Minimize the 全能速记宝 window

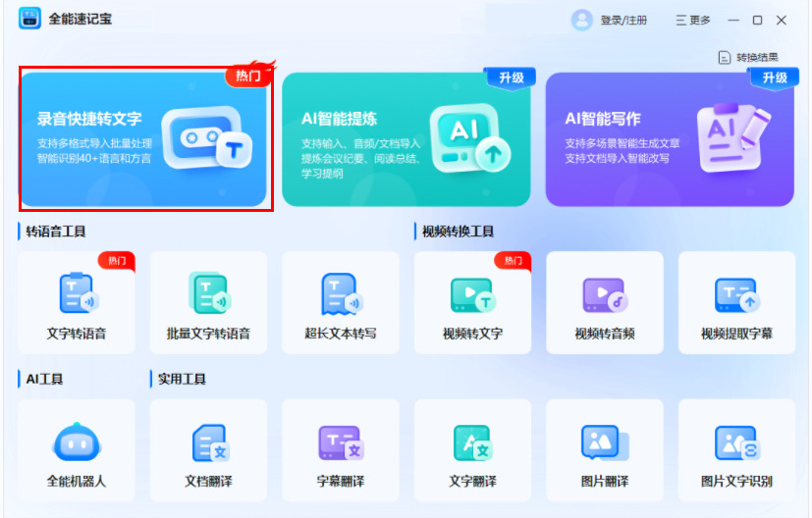[733, 21]
